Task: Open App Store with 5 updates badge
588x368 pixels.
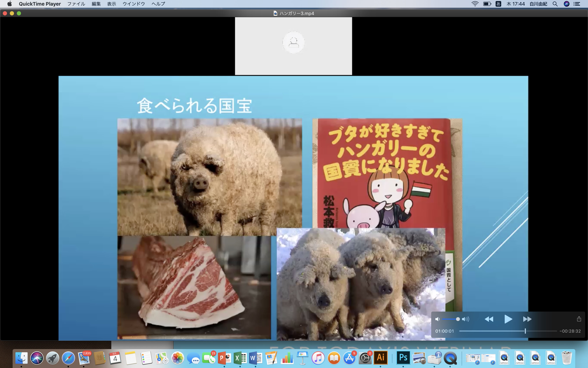Action: click(349, 358)
